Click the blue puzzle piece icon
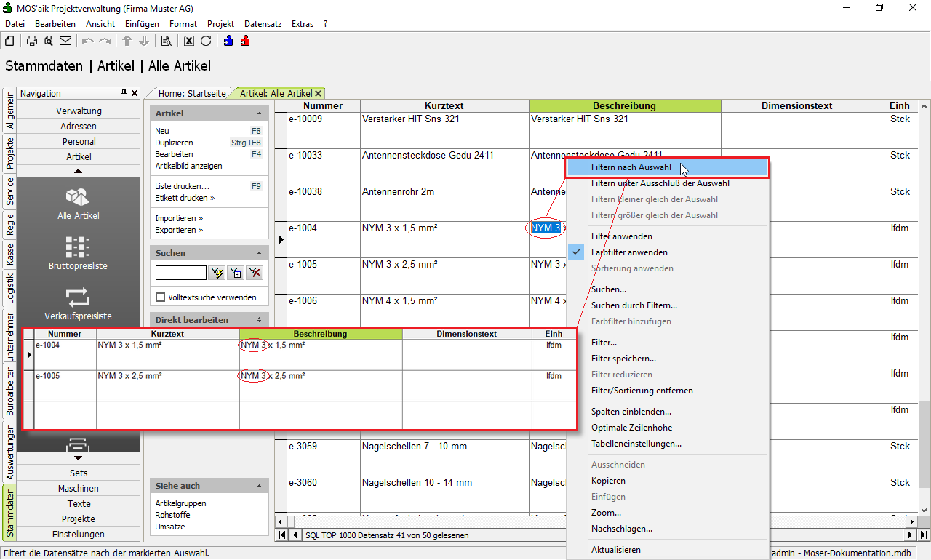This screenshot has height=560, width=931. (228, 41)
